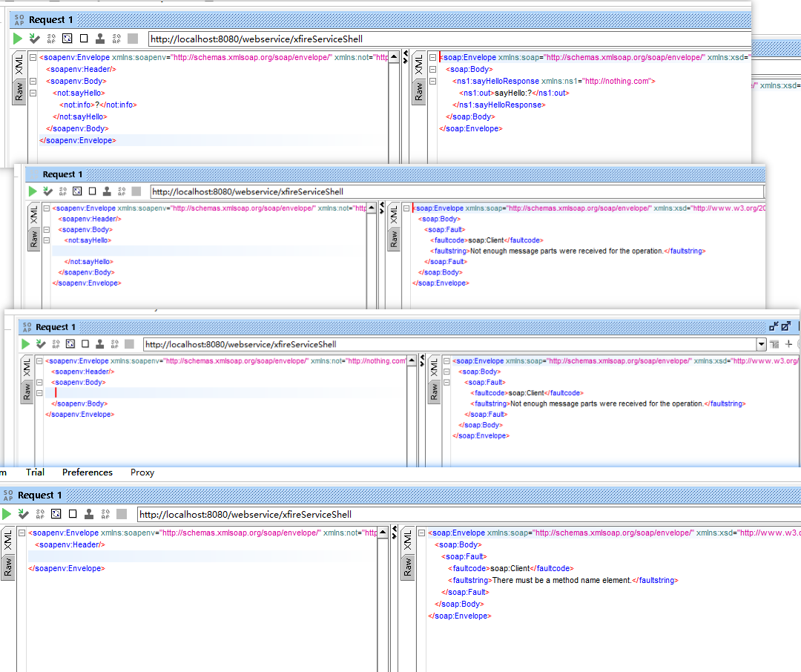Switch to Raw tab of third window request
This screenshot has width=801, height=672.
pos(27,392)
